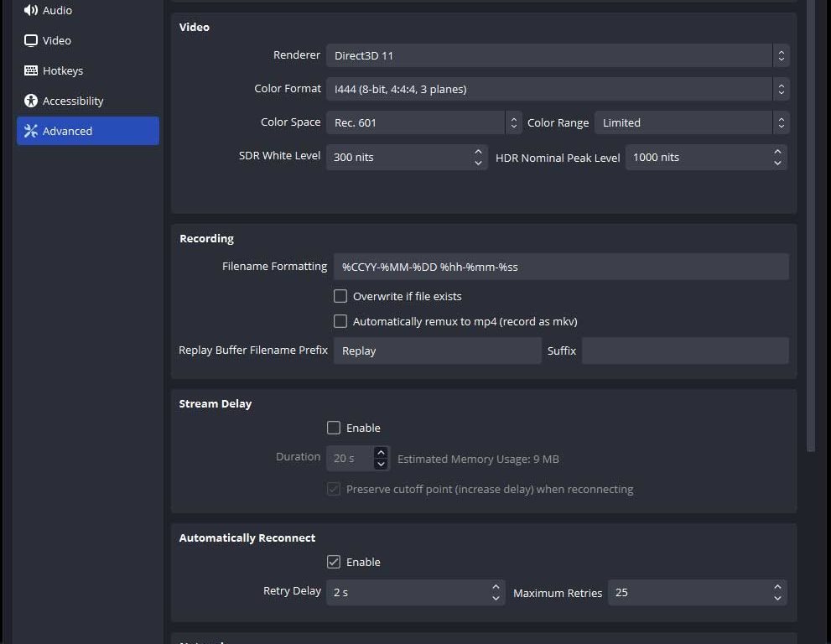Decrease Maximum Retries with down arrow
The image size is (831, 644).
777,598
